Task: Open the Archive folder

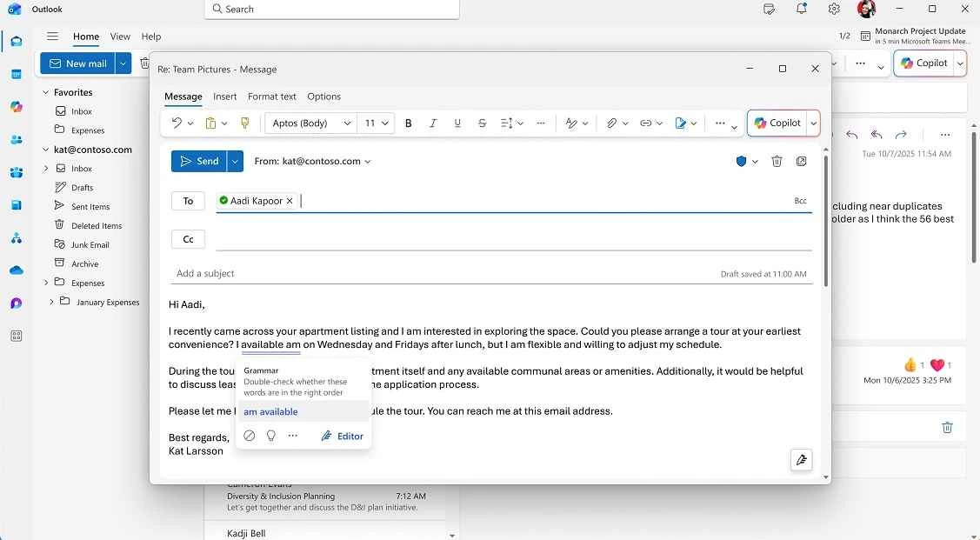Action: pos(84,263)
